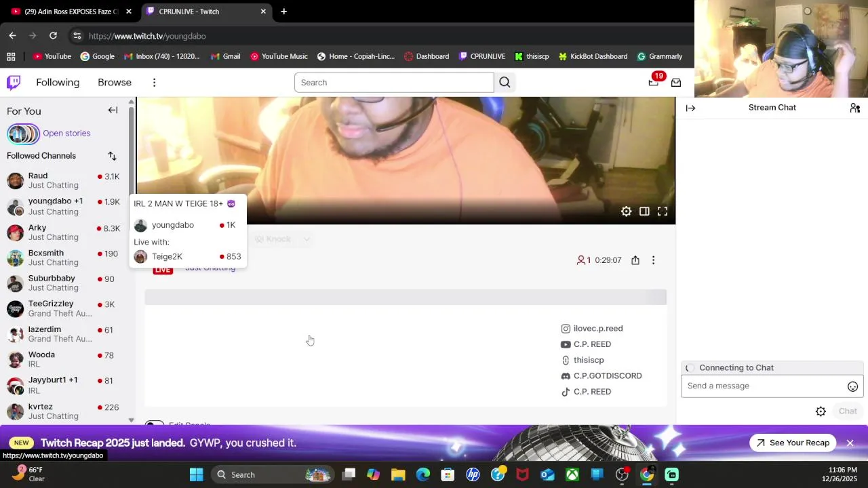This screenshot has width=868, height=488.
Task: Select lazerdim channel in sidebar
Action: coord(63,333)
